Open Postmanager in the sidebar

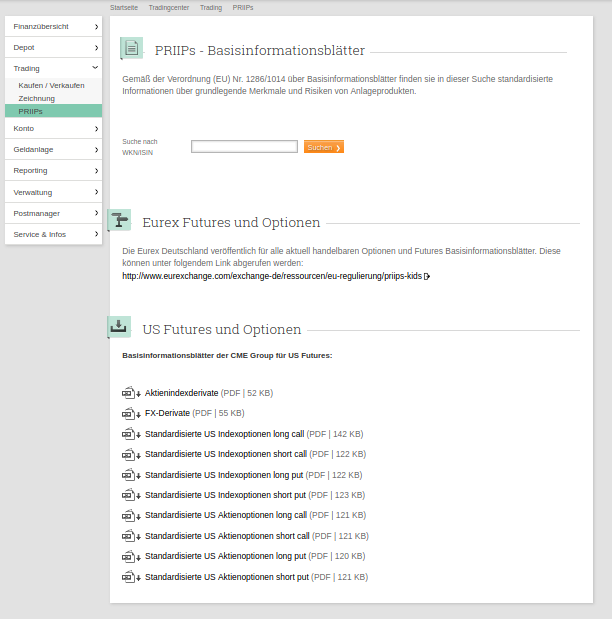pos(53,213)
